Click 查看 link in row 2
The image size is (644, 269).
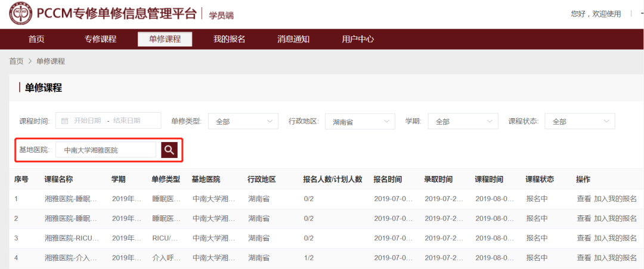pyautogui.click(x=584, y=218)
